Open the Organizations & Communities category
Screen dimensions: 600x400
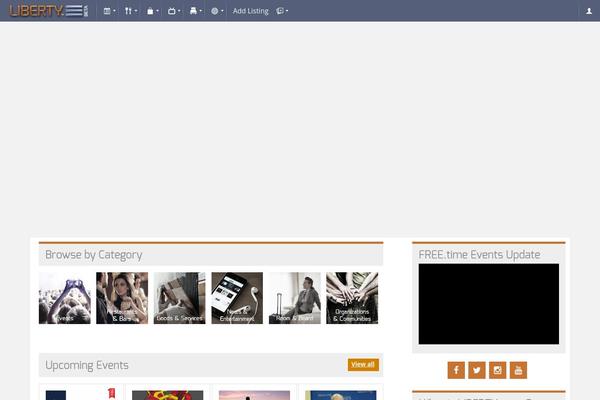(x=352, y=298)
